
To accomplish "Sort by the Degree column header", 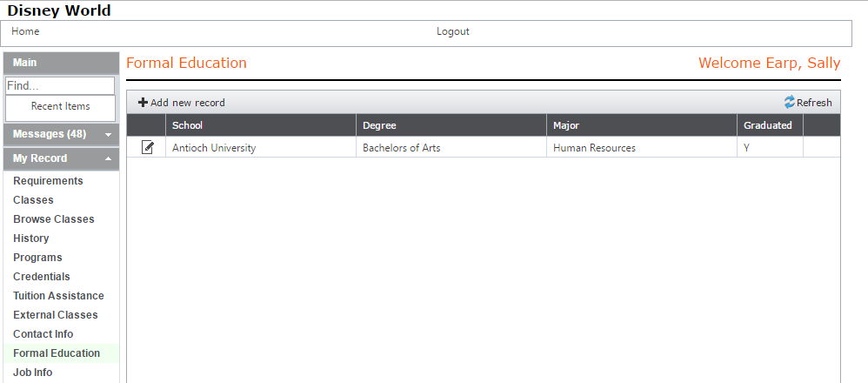I will [x=379, y=125].
